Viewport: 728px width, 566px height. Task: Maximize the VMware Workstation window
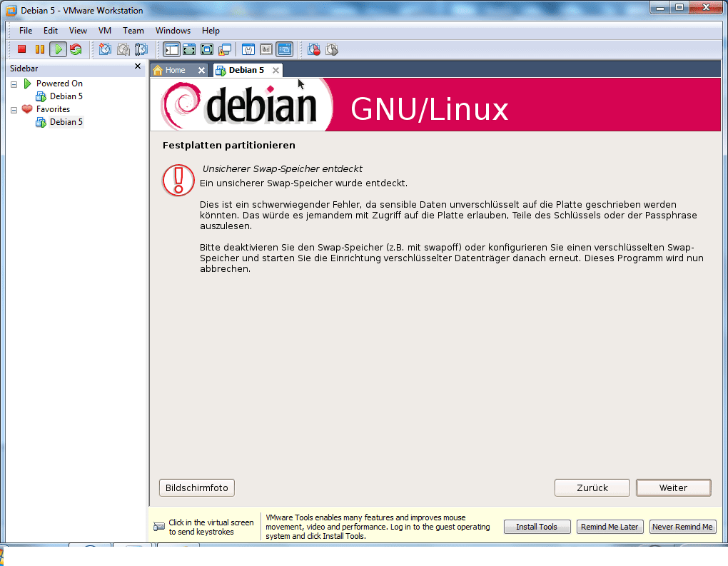click(x=679, y=7)
